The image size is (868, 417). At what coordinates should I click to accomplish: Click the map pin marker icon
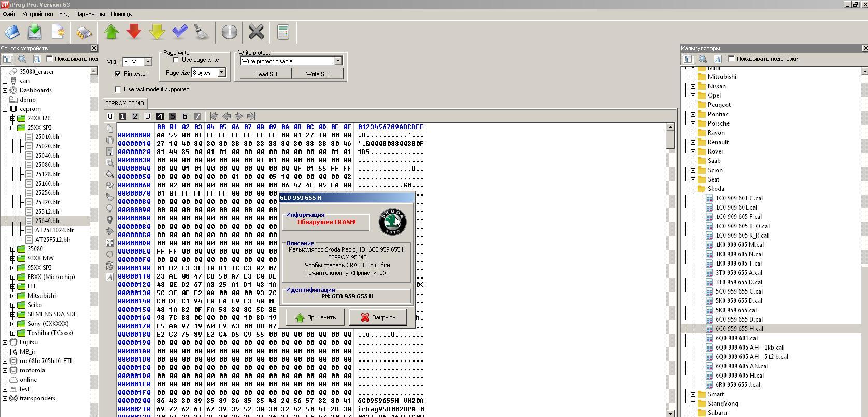pos(110,220)
